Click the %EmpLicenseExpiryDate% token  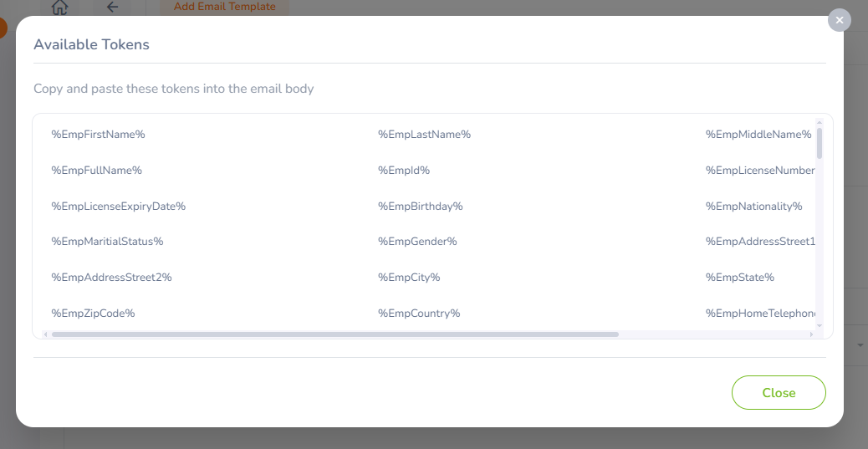click(x=119, y=207)
